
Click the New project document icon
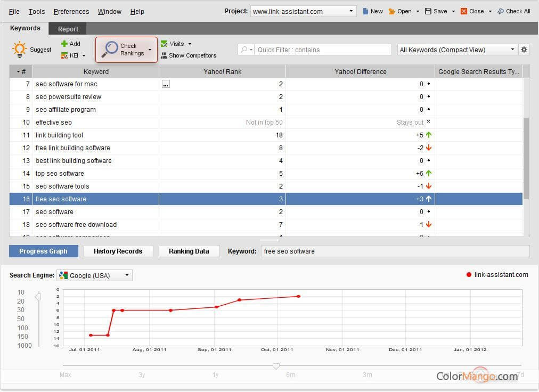365,11
